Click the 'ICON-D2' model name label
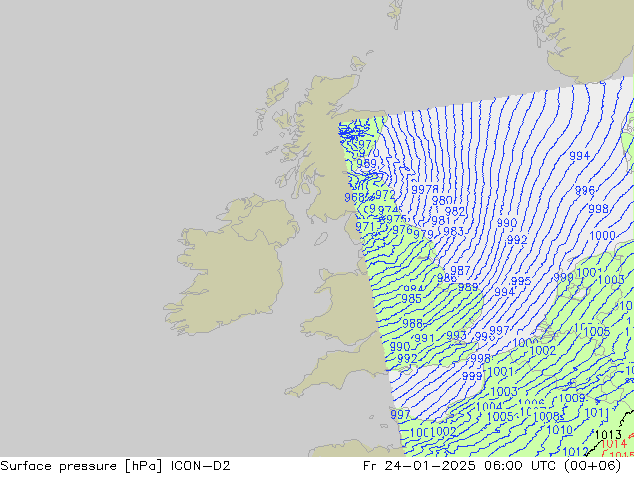The height and width of the screenshot is (490, 634). tap(201, 466)
